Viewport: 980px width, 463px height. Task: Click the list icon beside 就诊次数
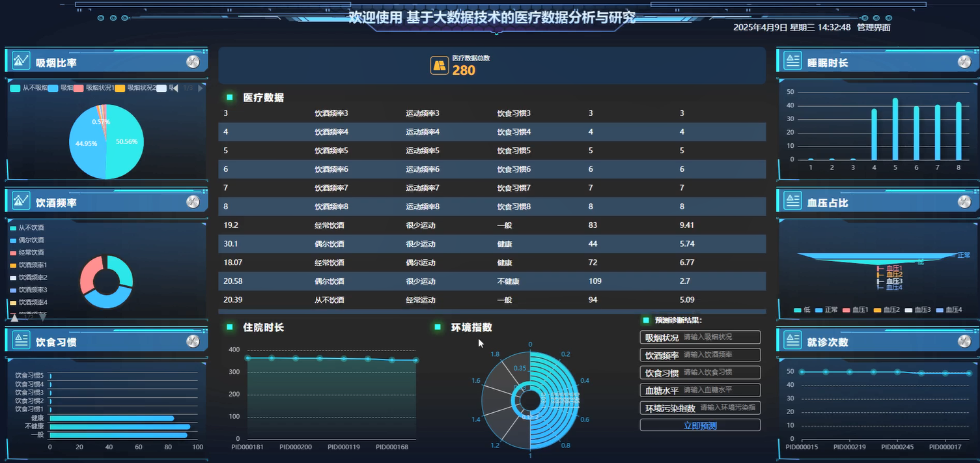[x=792, y=340]
